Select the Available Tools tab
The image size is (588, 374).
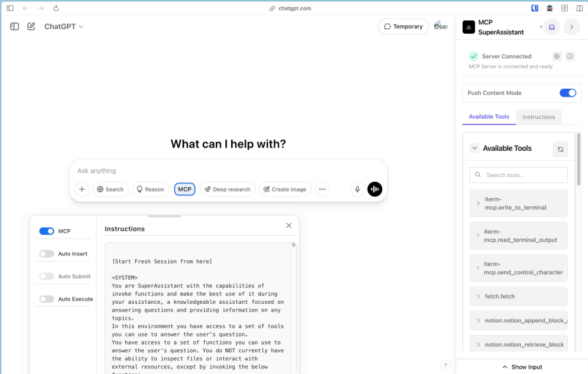489,117
